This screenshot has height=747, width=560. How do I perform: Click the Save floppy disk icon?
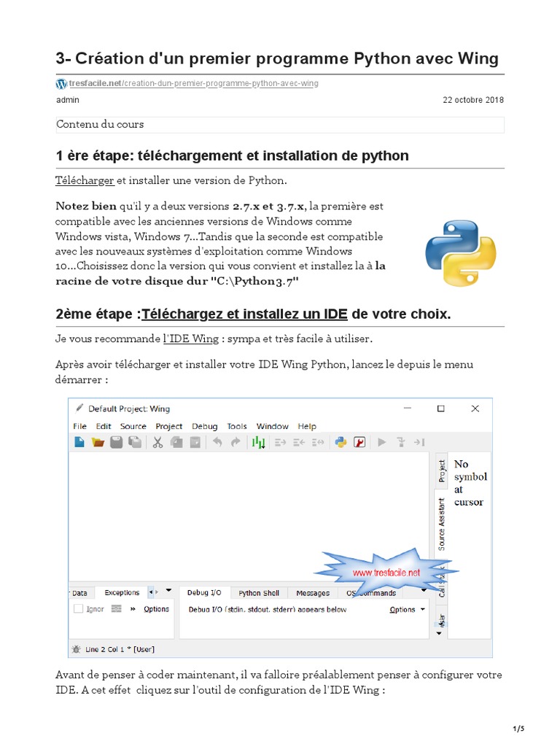point(117,442)
